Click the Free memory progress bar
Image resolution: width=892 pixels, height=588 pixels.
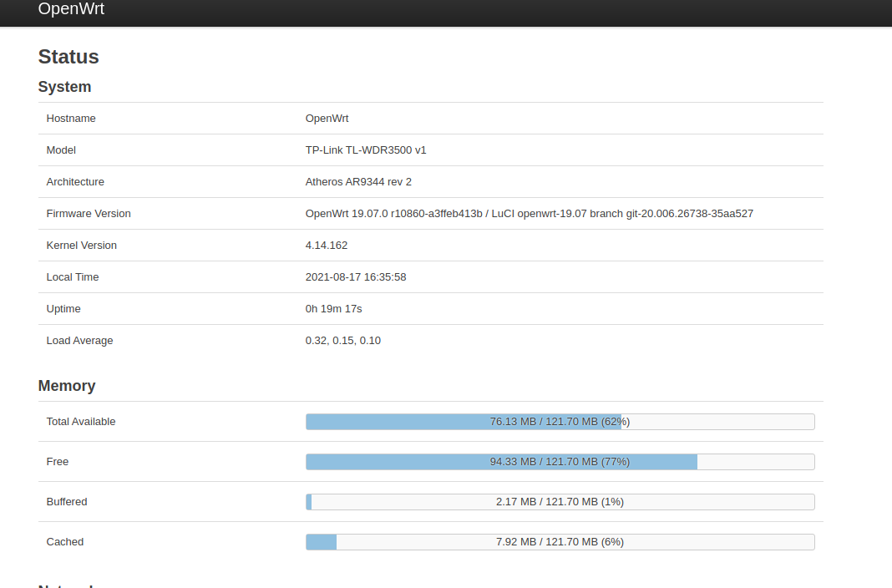coord(560,461)
